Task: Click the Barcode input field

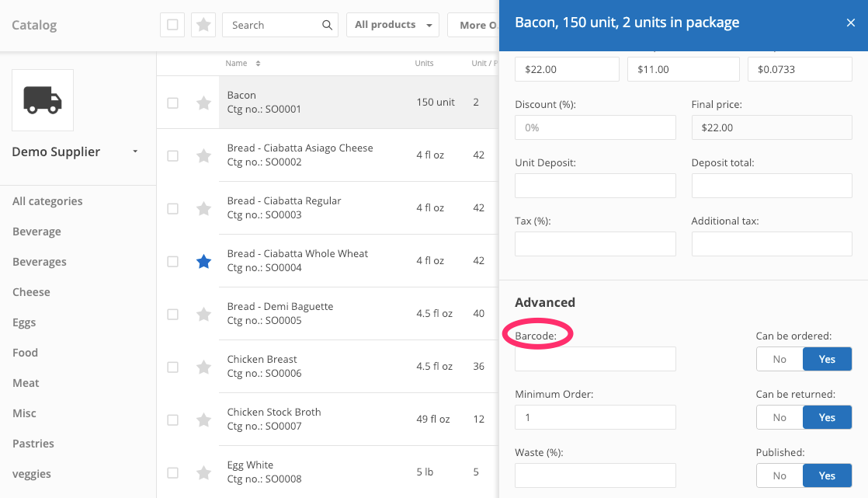Action: pos(595,359)
